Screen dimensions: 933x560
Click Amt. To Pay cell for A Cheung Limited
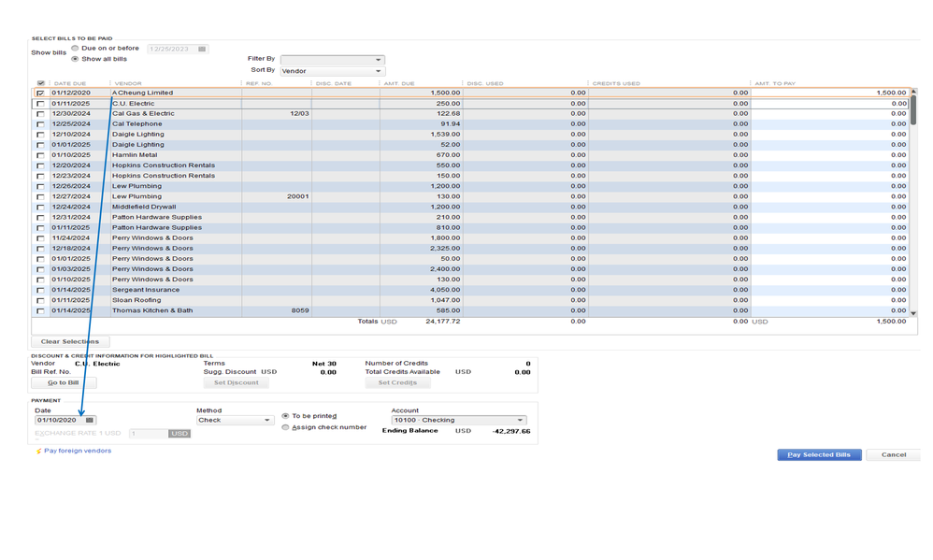830,93
